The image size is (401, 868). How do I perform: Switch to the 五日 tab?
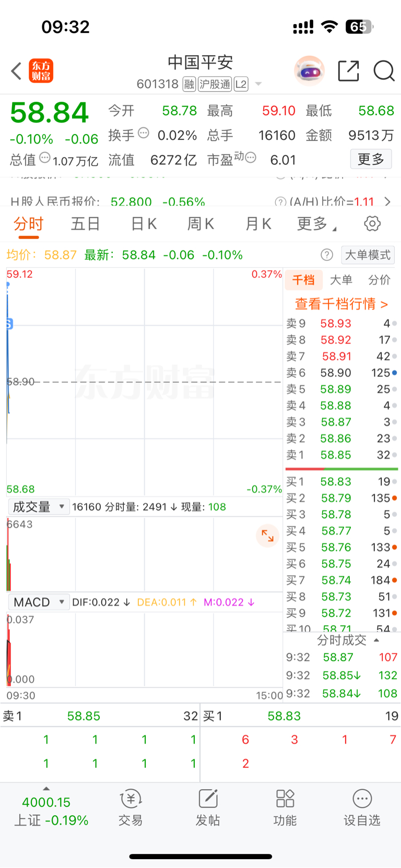pyautogui.click(x=85, y=224)
